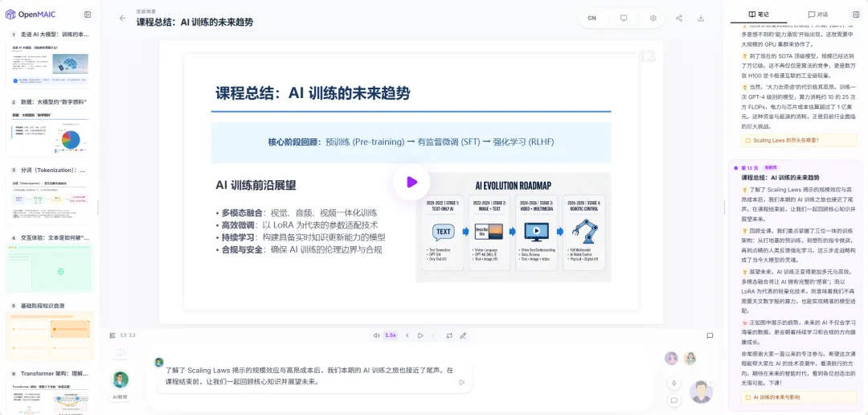Image resolution: width=868 pixels, height=415 pixels.
Task: Open slide 6 Transformer 架构 thumbnail
Action: [50, 397]
